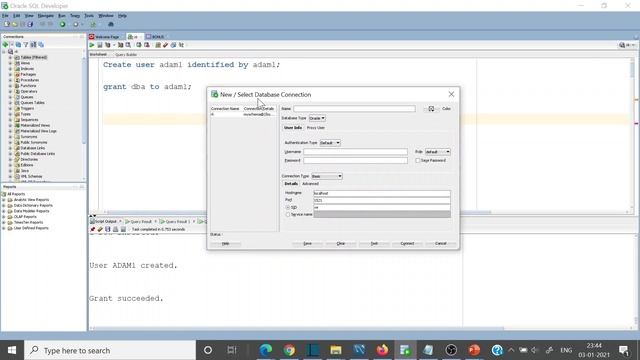Image resolution: width=640 pixels, height=360 pixels.
Task: Open PowerPoint from the taskbar
Action: [474, 350]
